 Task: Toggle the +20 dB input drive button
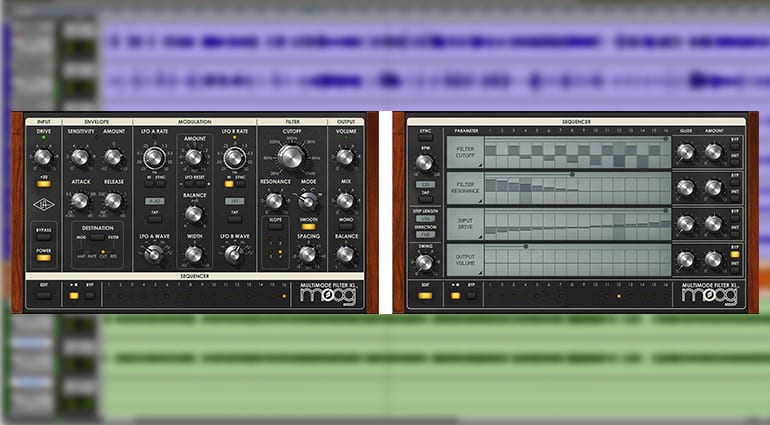[x=44, y=184]
